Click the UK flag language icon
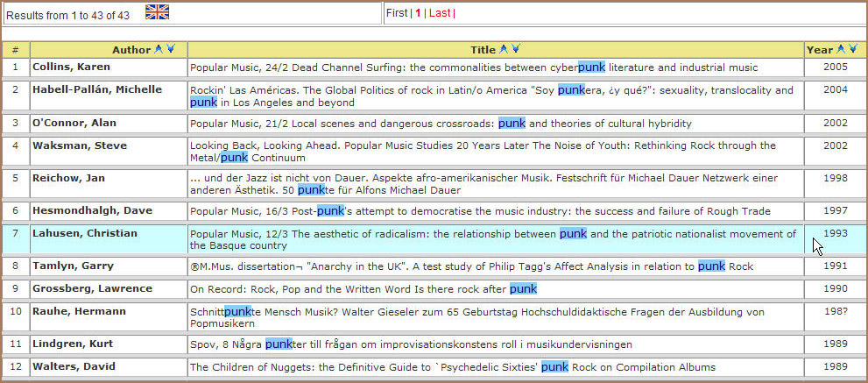Viewport: 868px width, 383px height. (x=157, y=11)
